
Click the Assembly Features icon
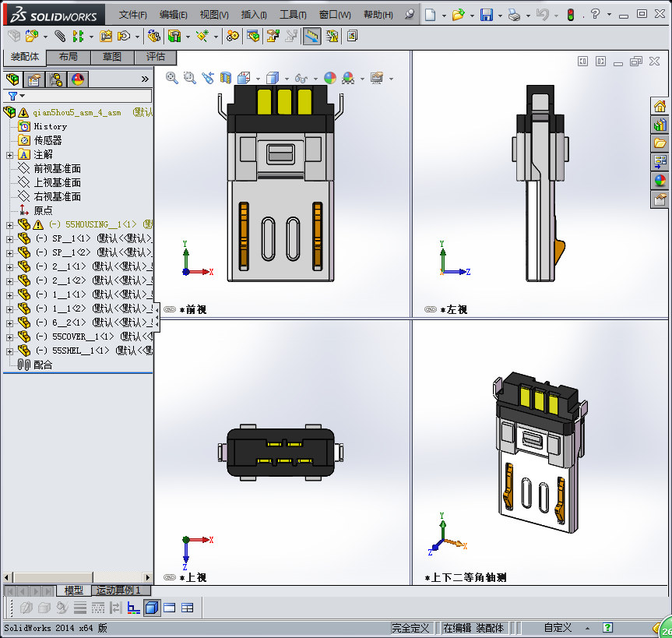click(x=174, y=36)
